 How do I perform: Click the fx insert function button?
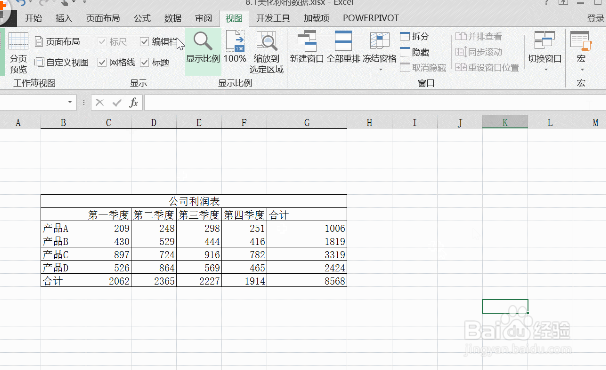(x=134, y=102)
